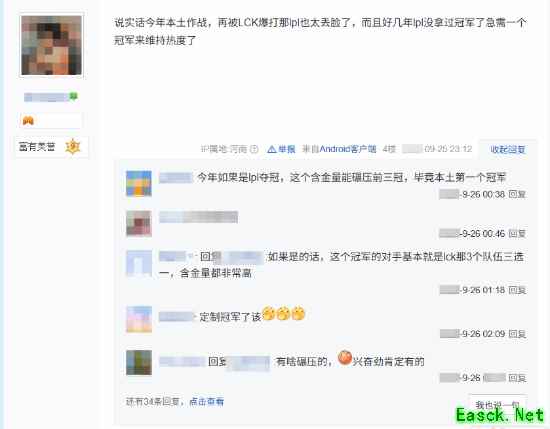Reply to the comment posted at 00:38

(x=517, y=194)
